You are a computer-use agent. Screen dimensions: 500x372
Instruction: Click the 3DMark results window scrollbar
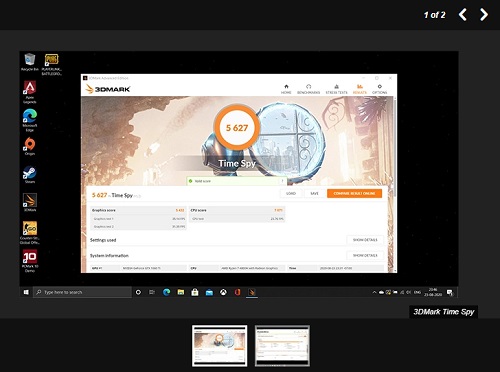pos(395,147)
